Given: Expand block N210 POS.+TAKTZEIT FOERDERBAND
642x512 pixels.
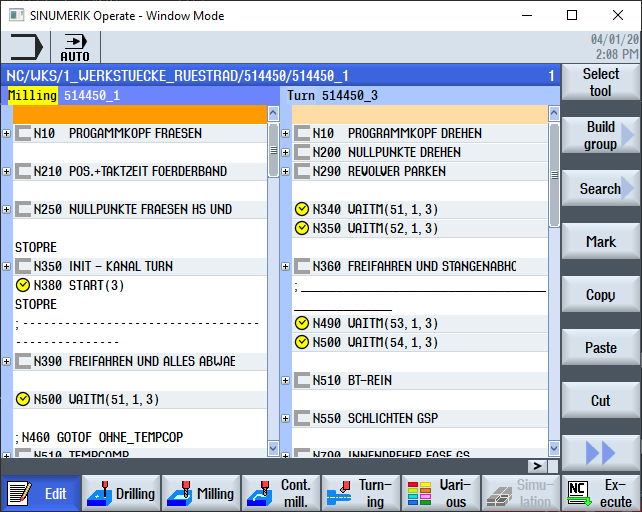Looking at the screenshot, I should (x=7, y=171).
